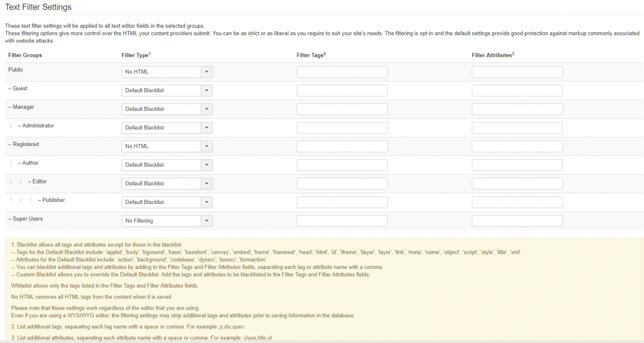Focus Filter Tags field for Author
644x343 pixels.
[x=342, y=165]
